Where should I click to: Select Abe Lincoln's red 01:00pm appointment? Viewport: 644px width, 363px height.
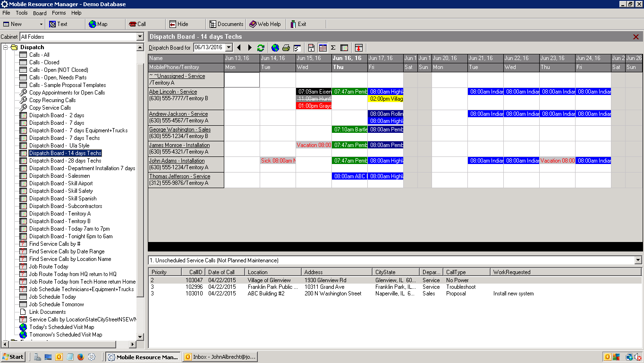click(314, 106)
